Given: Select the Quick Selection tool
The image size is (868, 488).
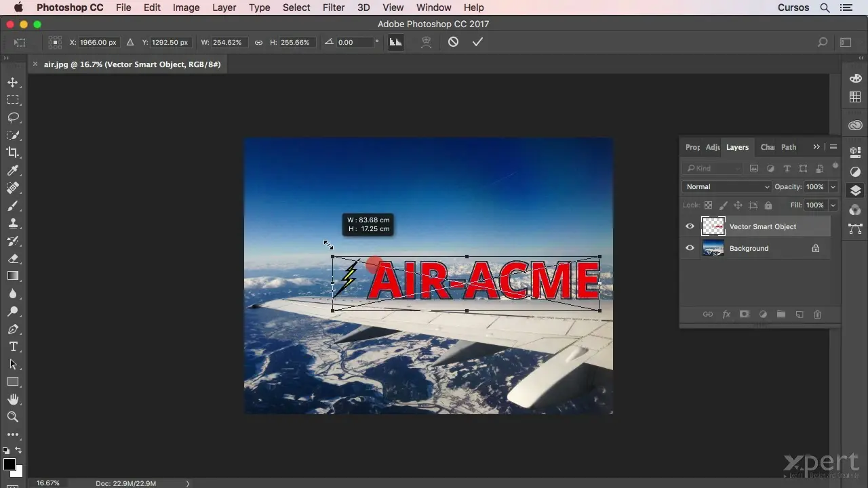Looking at the screenshot, I should [x=13, y=135].
